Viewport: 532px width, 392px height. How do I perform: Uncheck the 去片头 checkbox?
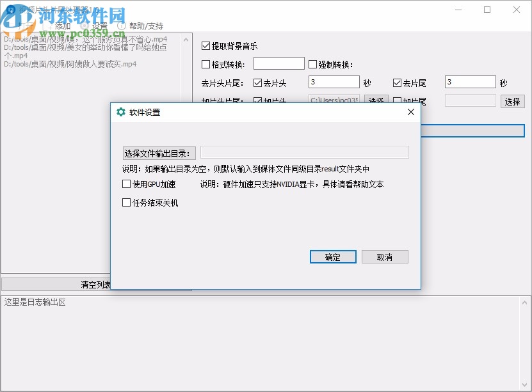click(x=258, y=82)
